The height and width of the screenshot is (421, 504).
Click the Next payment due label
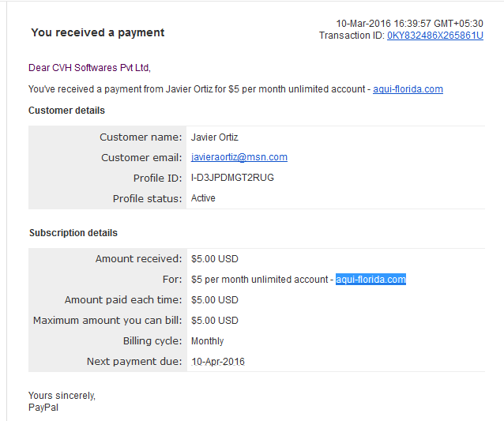click(134, 362)
